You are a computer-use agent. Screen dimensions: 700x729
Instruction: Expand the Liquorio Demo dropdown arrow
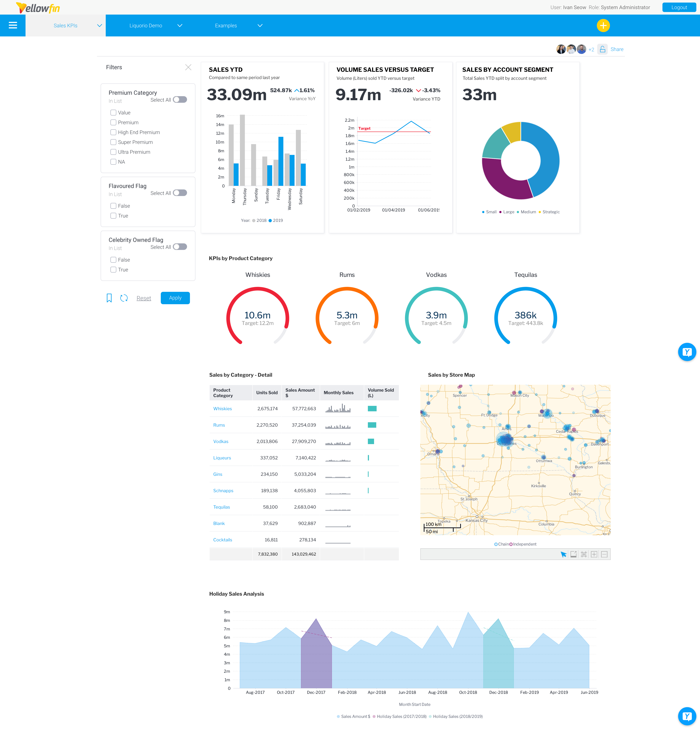click(180, 25)
